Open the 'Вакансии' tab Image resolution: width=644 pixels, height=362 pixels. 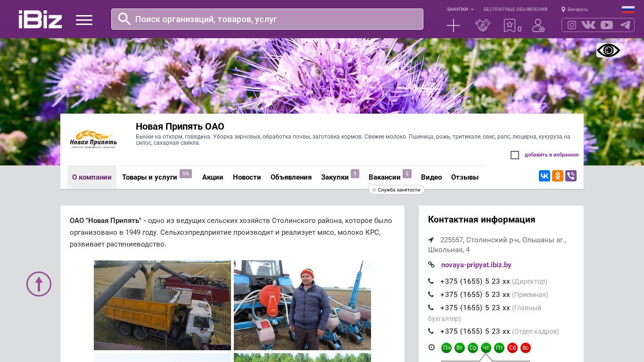(384, 177)
